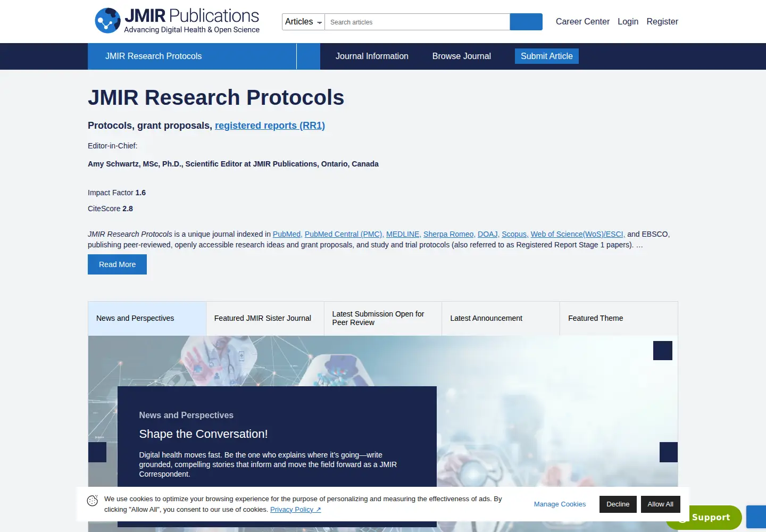Screen dimensions: 766x532
Task: Click the Scopus link
Action: [x=515, y=234]
